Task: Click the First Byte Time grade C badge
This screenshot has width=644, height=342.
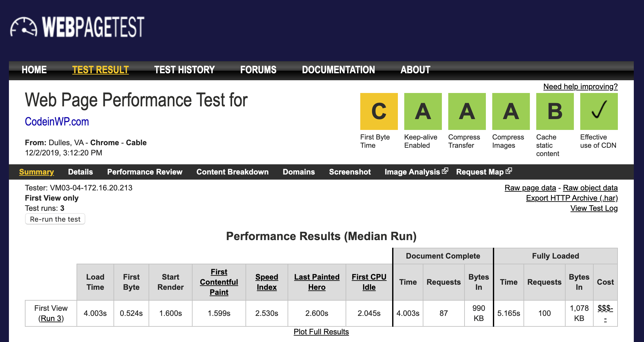Action: click(378, 111)
